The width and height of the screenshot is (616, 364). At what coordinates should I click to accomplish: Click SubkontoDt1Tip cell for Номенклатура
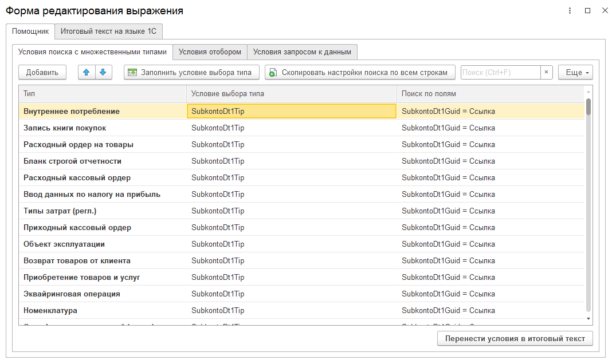[292, 311]
